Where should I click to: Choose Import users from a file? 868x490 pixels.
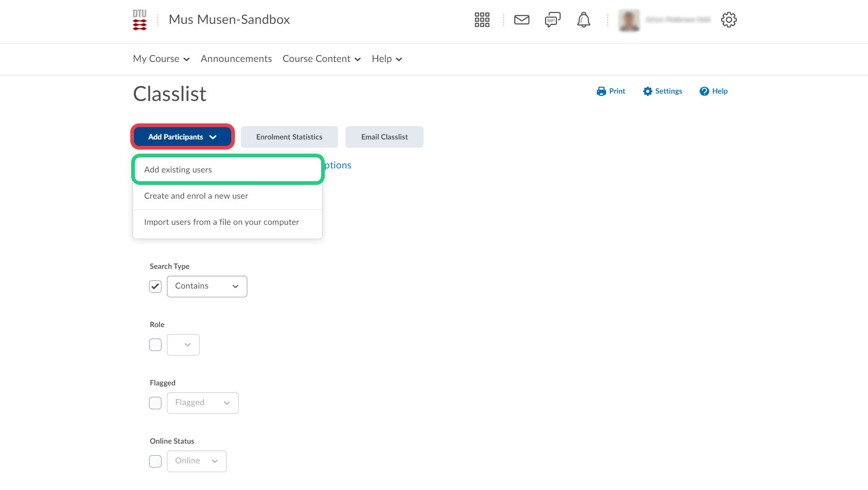point(222,222)
